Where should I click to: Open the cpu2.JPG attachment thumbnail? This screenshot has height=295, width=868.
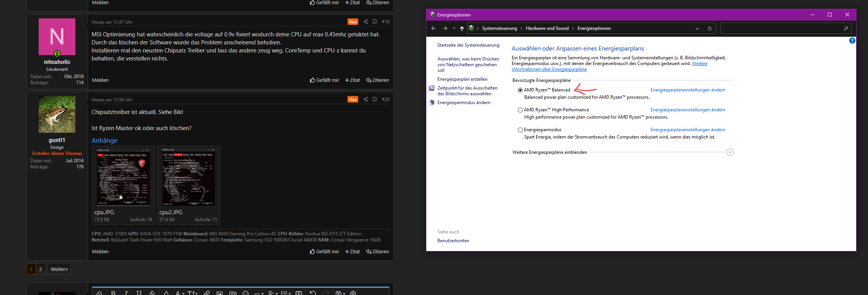[x=188, y=178]
